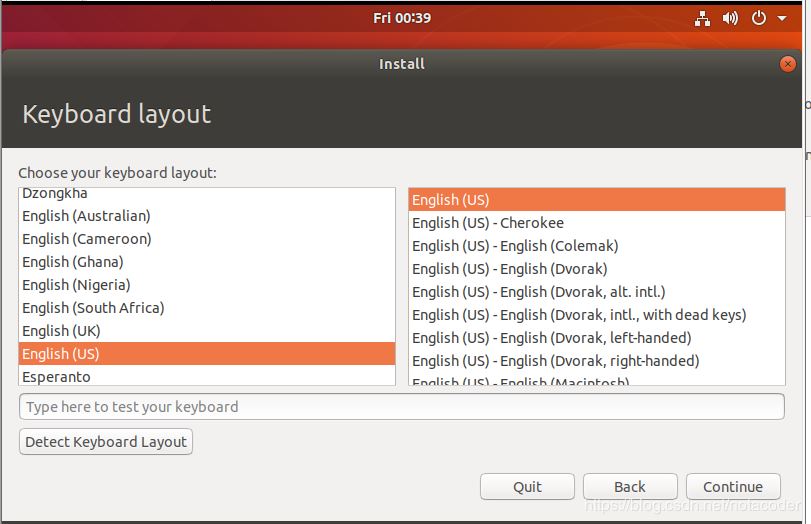This screenshot has width=811, height=524.
Task: Select English (Colemak) variant
Action: 515,246
